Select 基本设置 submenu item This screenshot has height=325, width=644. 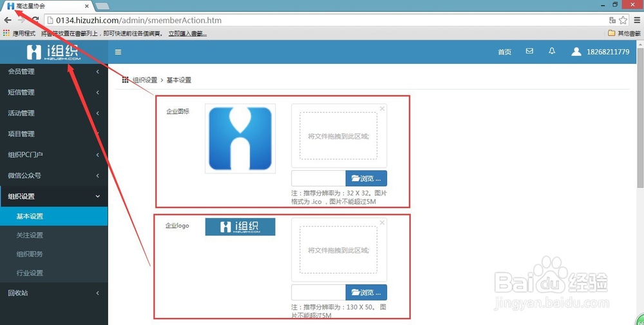pos(54,216)
